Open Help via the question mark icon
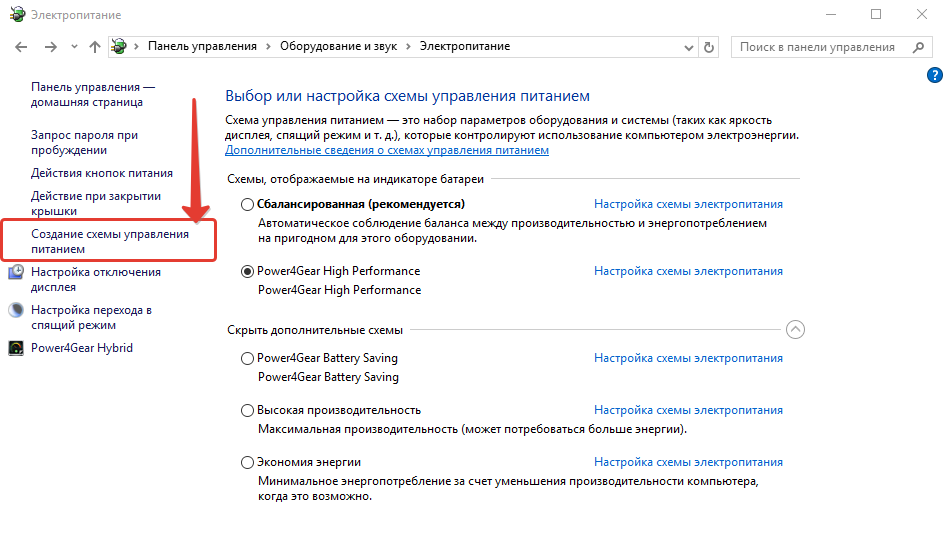 [934, 75]
